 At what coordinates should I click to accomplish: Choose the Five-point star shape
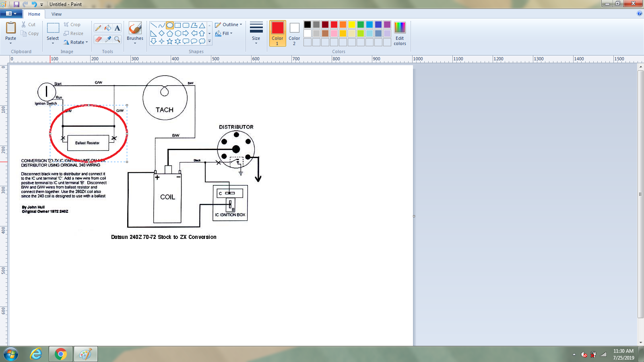pyautogui.click(x=170, y=41)
